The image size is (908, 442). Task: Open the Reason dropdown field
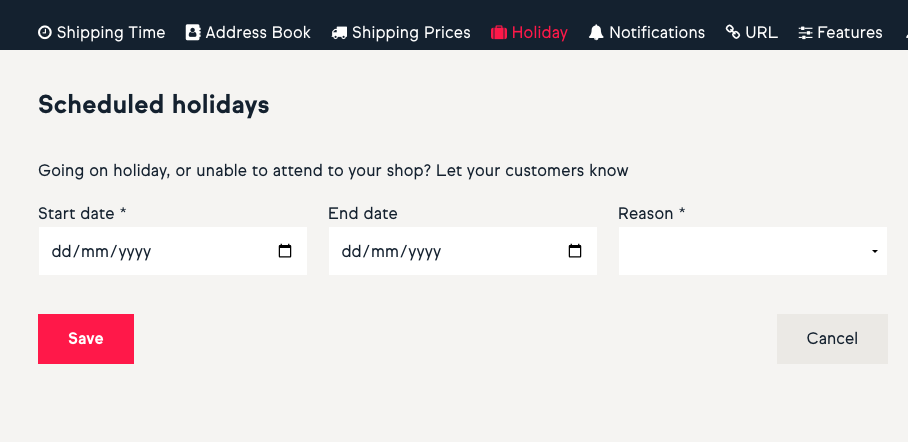tap(753, 251)
